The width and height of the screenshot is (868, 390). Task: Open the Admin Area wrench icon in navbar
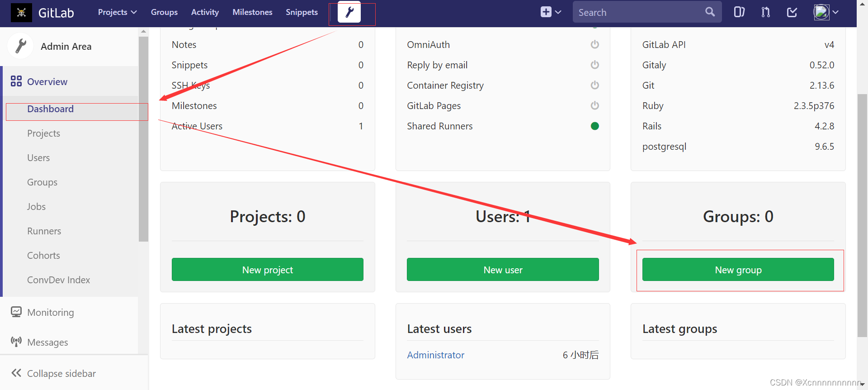(349, 12)
